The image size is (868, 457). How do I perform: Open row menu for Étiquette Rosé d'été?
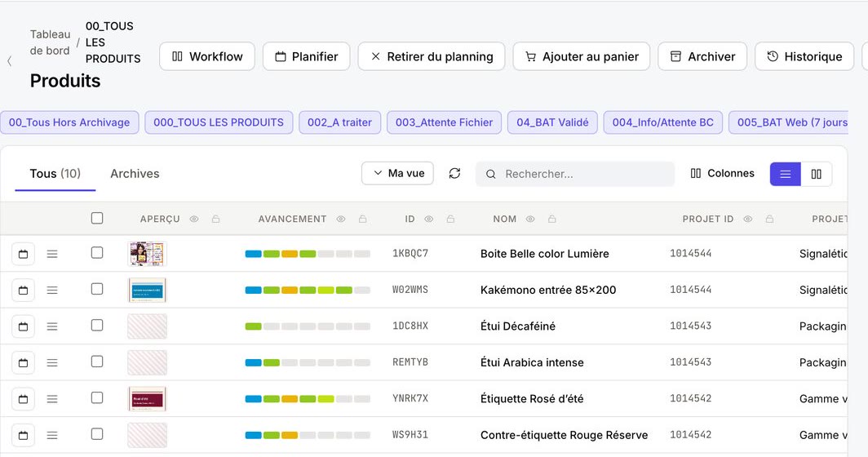pyautogui.click(x=52, y=399)
